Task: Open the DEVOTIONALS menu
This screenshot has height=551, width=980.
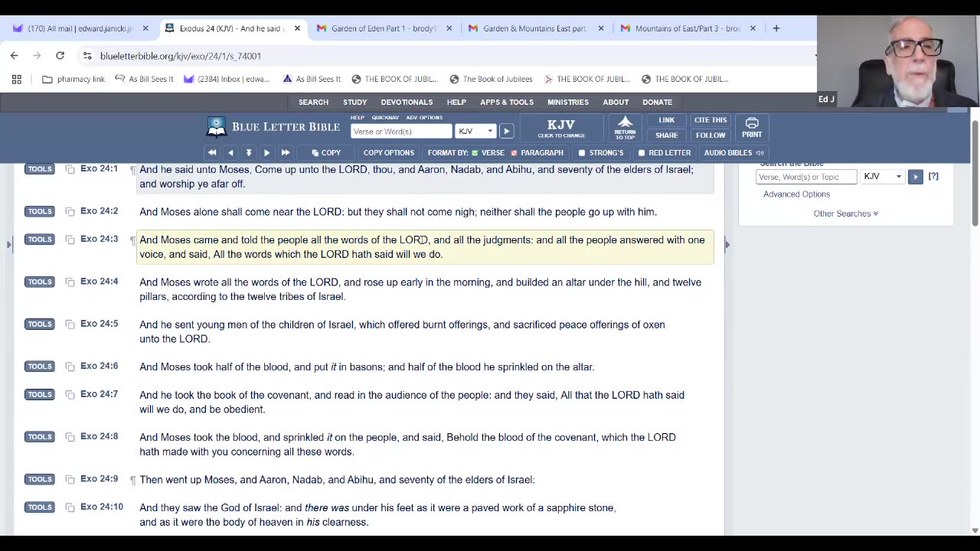Action: pos(407,102)
